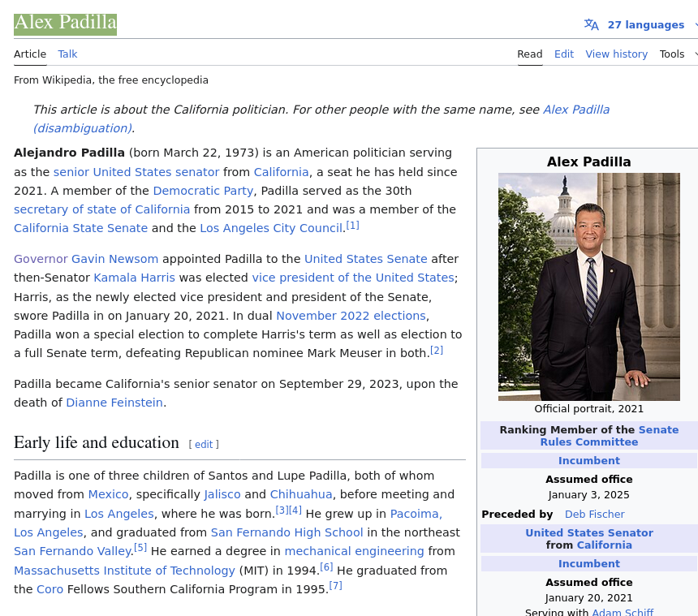This screenshot has width=698, height=616.
Task: Open the Governor link
Action: (x=41, y=259)
